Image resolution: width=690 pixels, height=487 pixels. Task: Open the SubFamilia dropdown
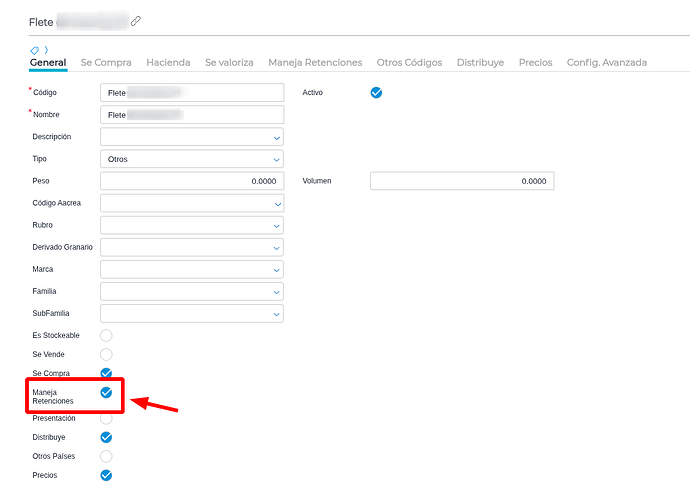(192, 314)
